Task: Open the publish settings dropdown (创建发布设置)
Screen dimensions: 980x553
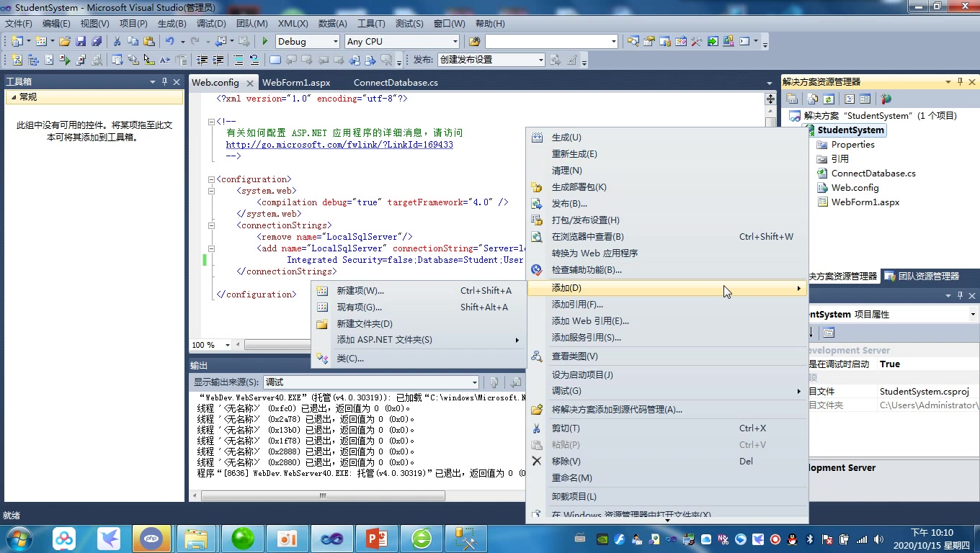Action: [540, 60]
